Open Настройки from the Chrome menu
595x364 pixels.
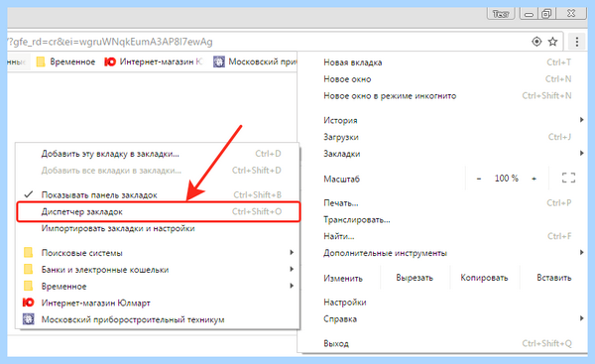coord(443,303)
